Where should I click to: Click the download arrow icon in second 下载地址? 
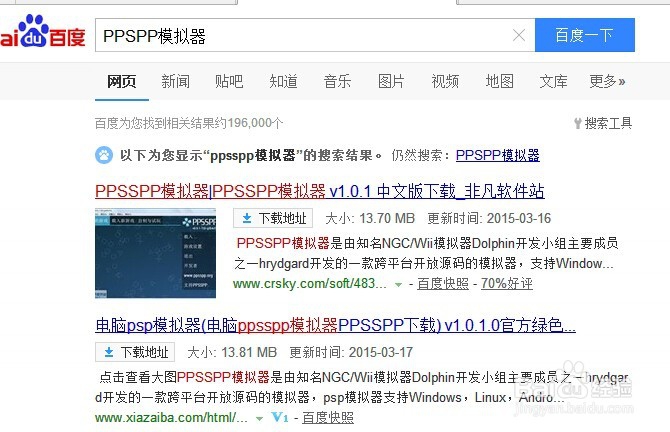(109, 353)
